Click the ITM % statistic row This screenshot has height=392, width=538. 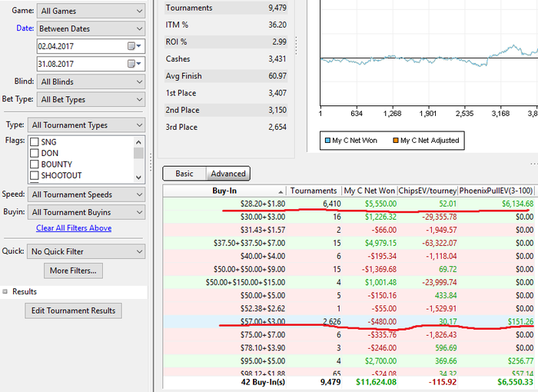226,25
